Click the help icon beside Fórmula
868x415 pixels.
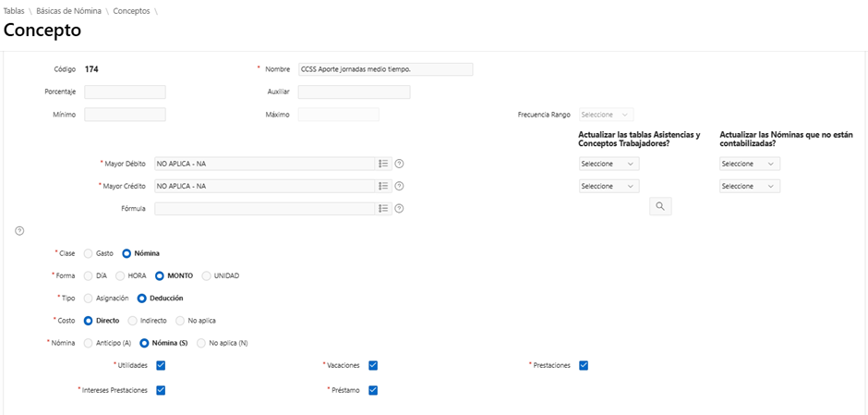pyautogui.click(x=399, y=209)
